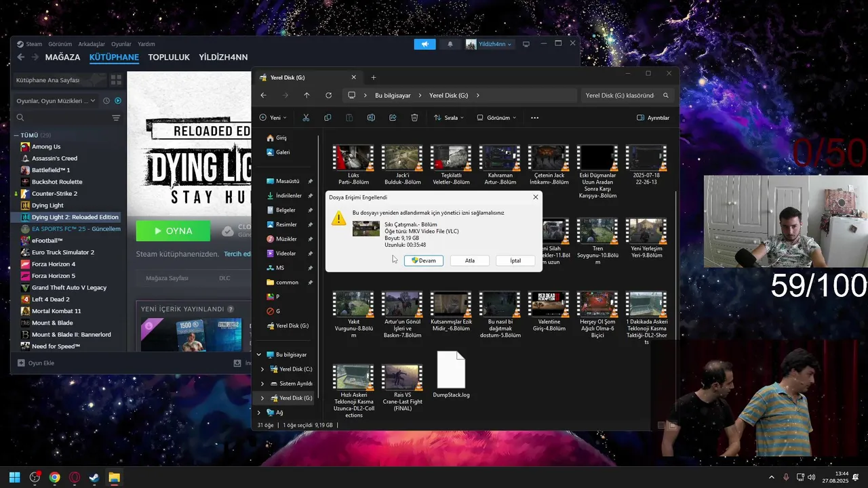
Task: Open Chrome from the Windows taskbar
Action: click(54, 477)
